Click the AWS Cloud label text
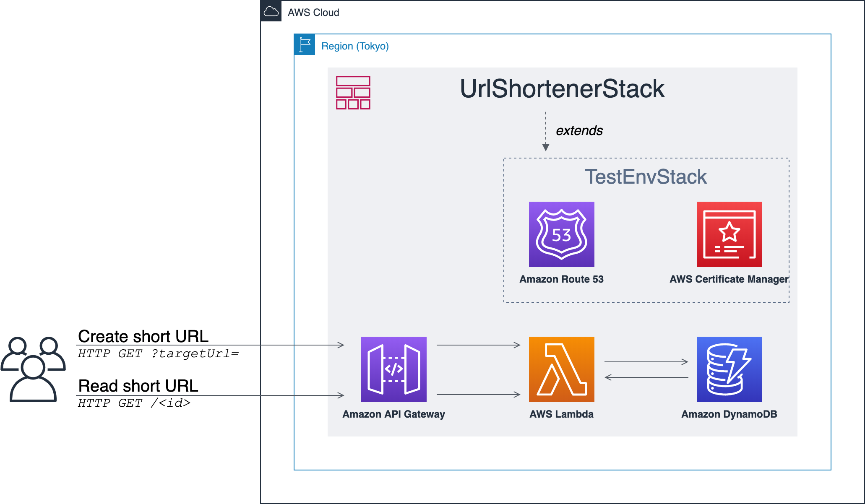This screenshot has height=504, width=865. pyautogui.click(x=313, y=13)
